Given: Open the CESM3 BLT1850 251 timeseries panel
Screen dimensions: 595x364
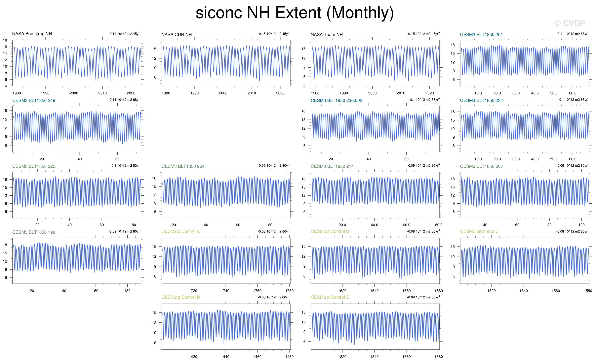Looking at the screenshot, I should (x=524, y=63).
